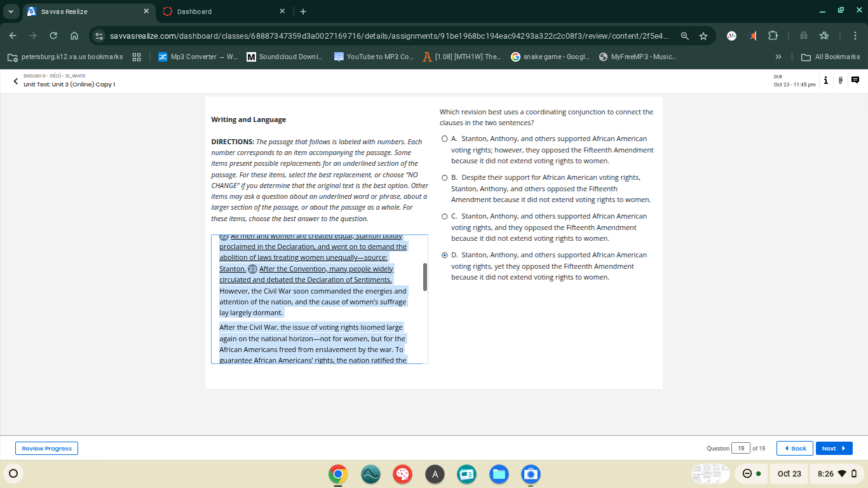Screen dimensions: 868x488
Task: Bookmark this page with the star icon
Action: click(703, 36)
